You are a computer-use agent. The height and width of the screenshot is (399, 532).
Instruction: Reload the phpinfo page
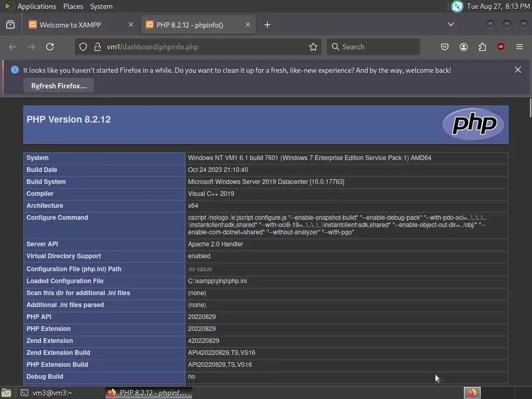pyautogui.click(x=50, y=47)
